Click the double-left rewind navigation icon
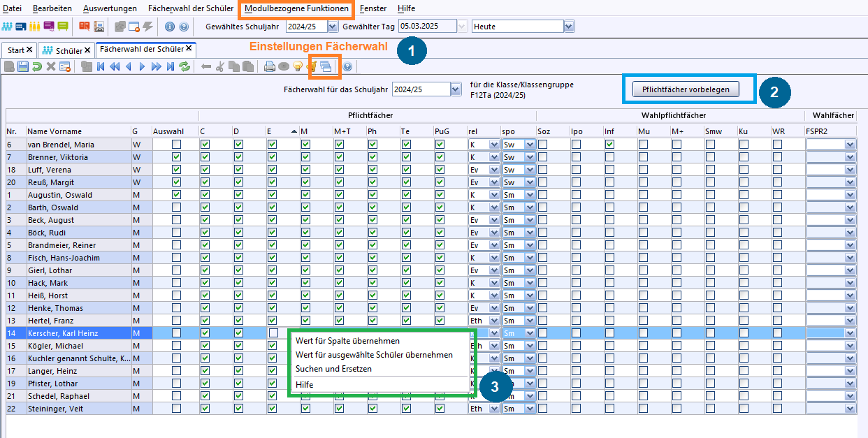Image resolution: width=868 pixels, height=438 pixels. pyautogui.click(x=115, y=66)
